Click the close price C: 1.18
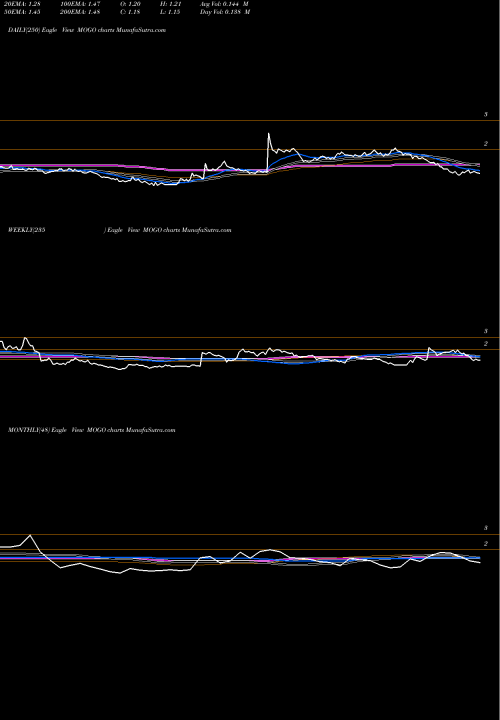This screenshot has width=500, height=720. 130,12
